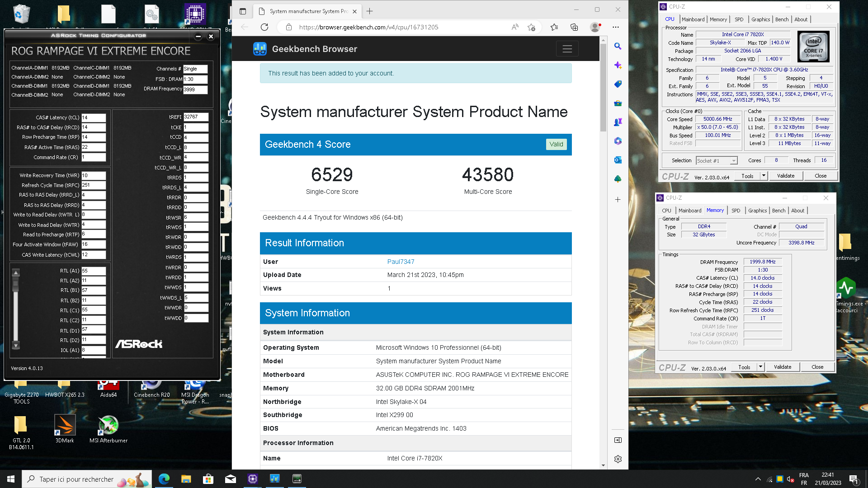
Task: Open Edge sidebar tree icon
Action: tap(618, 179)
